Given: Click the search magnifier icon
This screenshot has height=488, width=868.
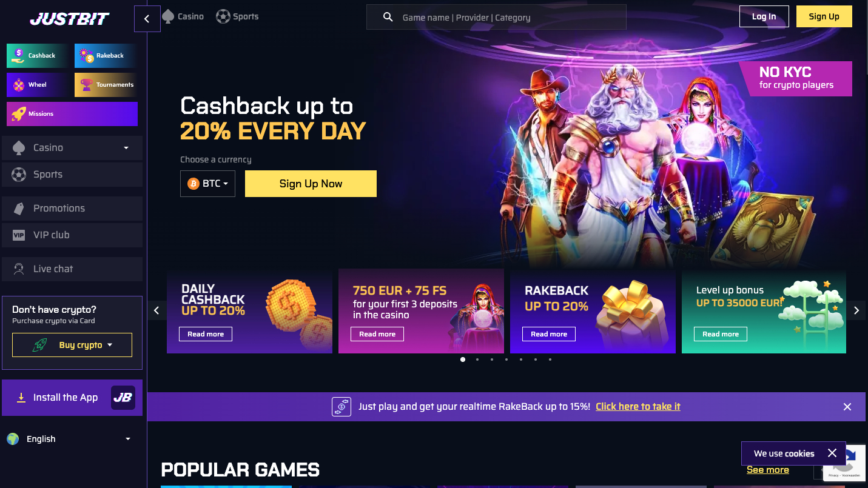Looking at the screenshot, I should 388,18.
